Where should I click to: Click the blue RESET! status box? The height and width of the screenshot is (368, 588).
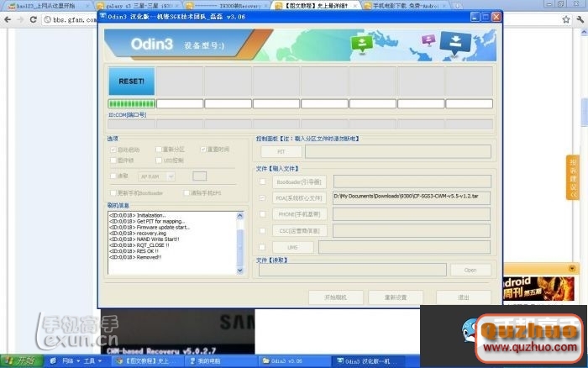[132, 81]
